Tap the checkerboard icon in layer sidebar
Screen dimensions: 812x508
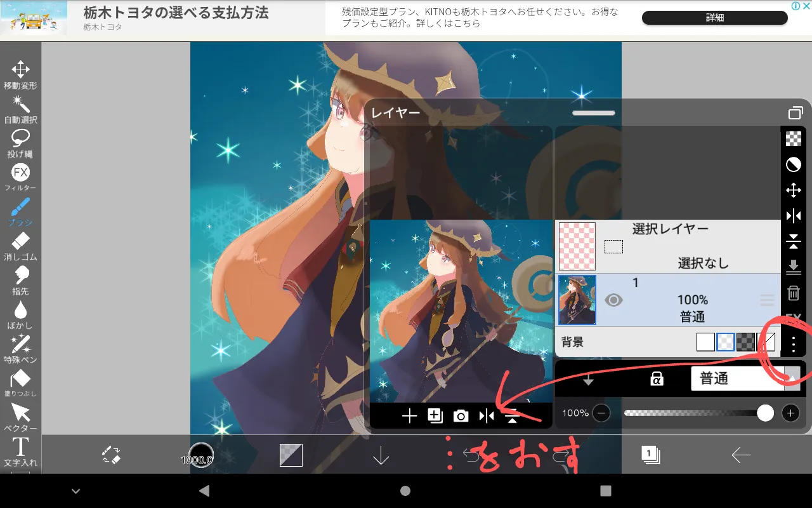tap(794, 138)
